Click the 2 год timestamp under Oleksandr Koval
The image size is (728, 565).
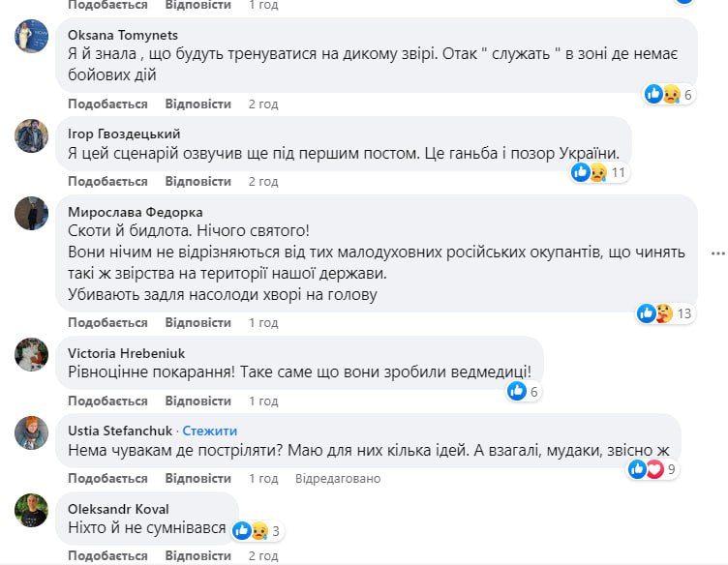(263, 556)
